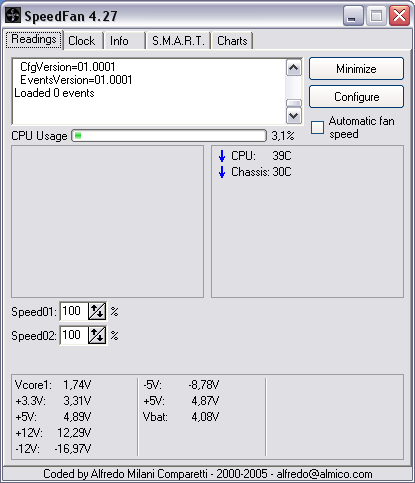
Task: Click the 'CfgVersion=01.0001' log line
Action: click(68, 67)
